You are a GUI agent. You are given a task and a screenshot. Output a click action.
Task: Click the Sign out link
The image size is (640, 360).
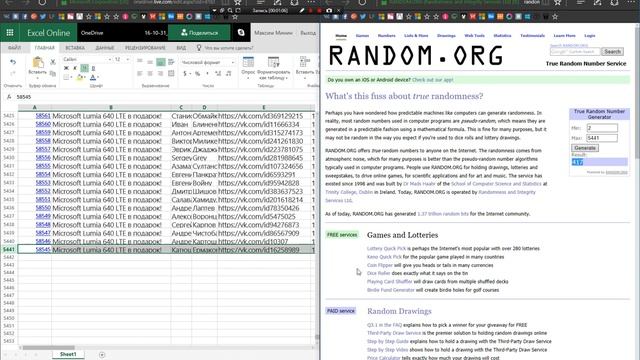pyautogui.click(x=308, y=33)
